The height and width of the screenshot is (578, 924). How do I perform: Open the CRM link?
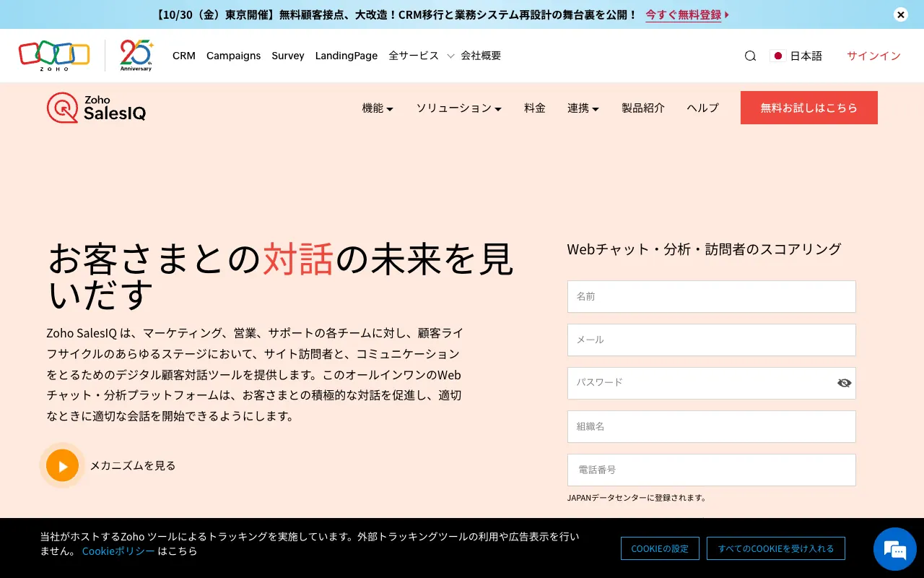tap(184, 56)
